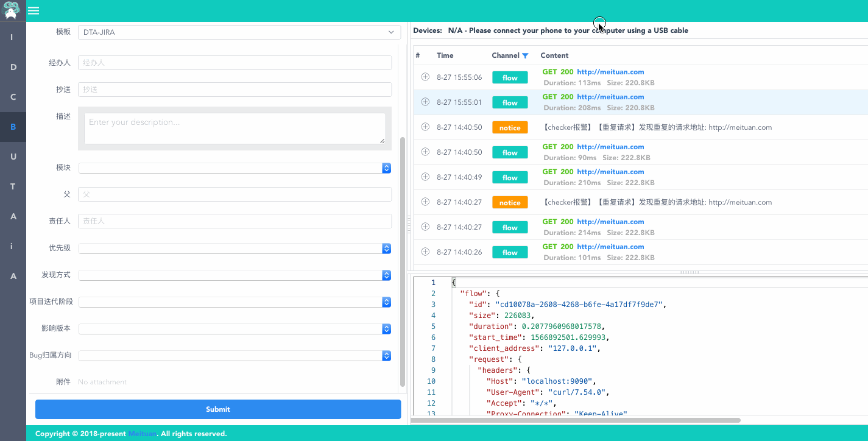Image resolution: width=868 pixels, height=441 pixels.
Task: Open the hamburger menu in the top bar
Action: pyautogui.click(x=34, y=11)
